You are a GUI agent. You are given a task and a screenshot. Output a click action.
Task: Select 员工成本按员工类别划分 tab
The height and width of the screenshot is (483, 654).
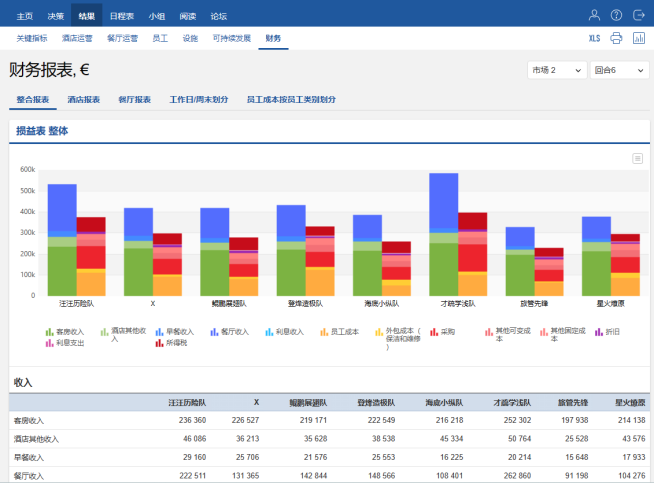pos(291,100)
